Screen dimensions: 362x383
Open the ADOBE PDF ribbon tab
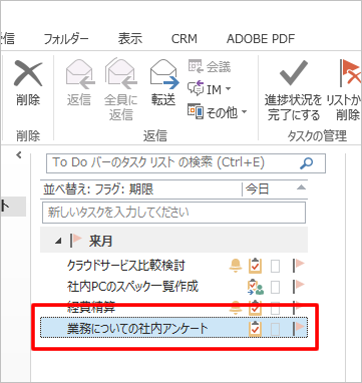click(261, 39)
